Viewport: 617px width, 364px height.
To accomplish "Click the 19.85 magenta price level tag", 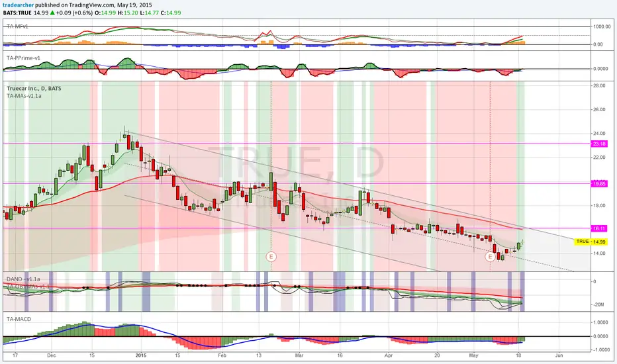I will coord(599,184).
